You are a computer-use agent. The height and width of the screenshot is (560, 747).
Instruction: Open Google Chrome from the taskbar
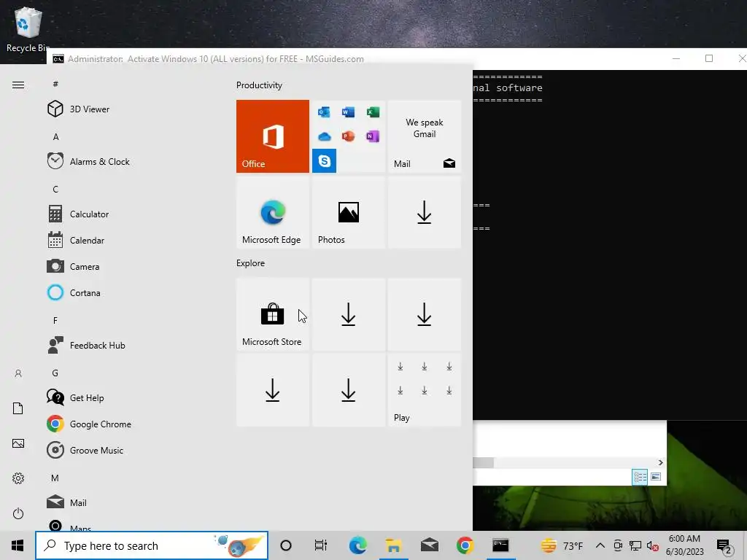pos(465,545)
